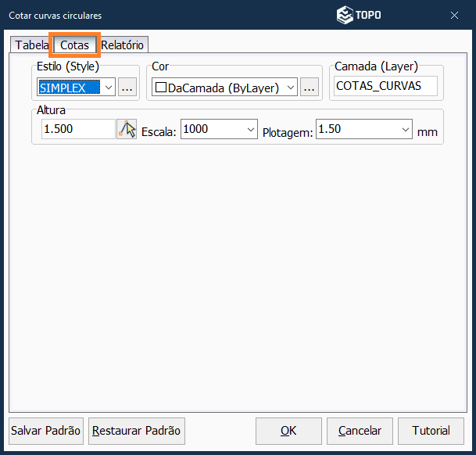
Task: Click the Camada (Layer) COTAS_CURVAS field
Action: 386,86
